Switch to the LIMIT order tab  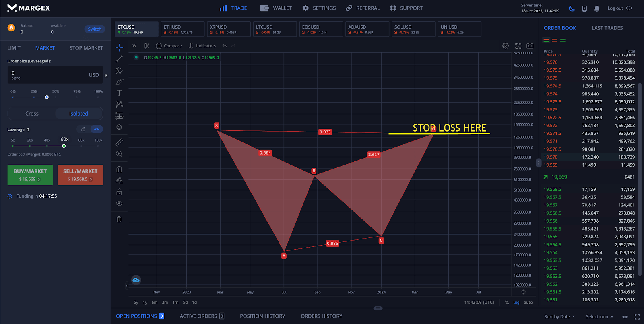14,48
